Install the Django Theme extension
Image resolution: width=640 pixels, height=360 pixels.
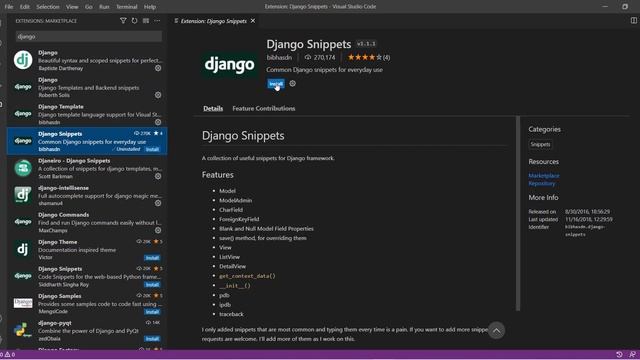152,258
